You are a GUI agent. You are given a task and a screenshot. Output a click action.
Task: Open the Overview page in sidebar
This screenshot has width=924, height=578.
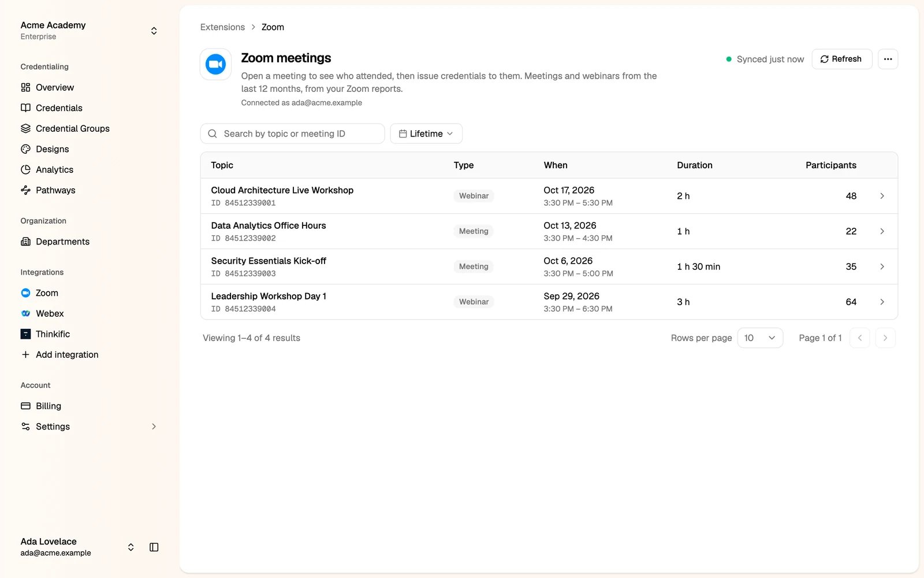55,87
